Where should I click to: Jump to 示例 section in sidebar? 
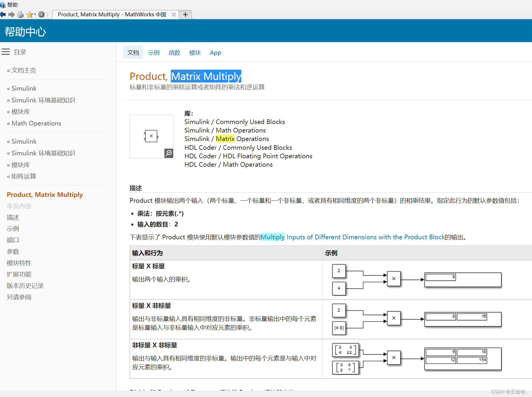pyautogui.click(x=13, y=229)
